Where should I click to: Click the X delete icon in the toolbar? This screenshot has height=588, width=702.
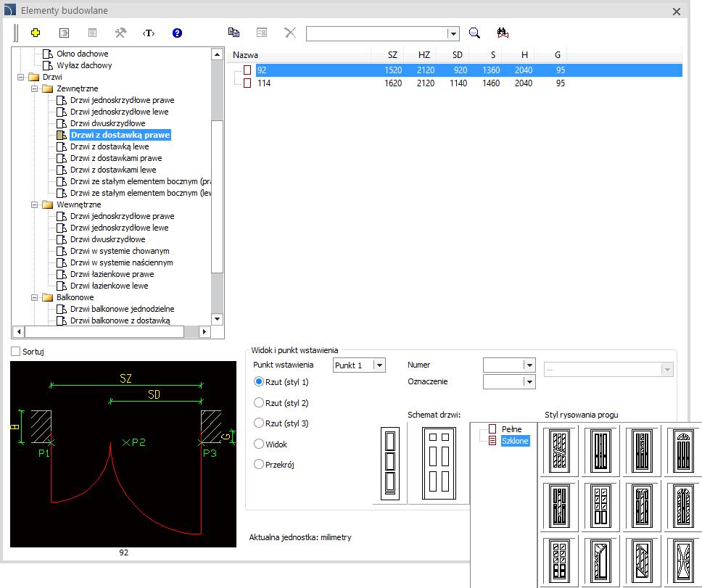click(290, 32)
